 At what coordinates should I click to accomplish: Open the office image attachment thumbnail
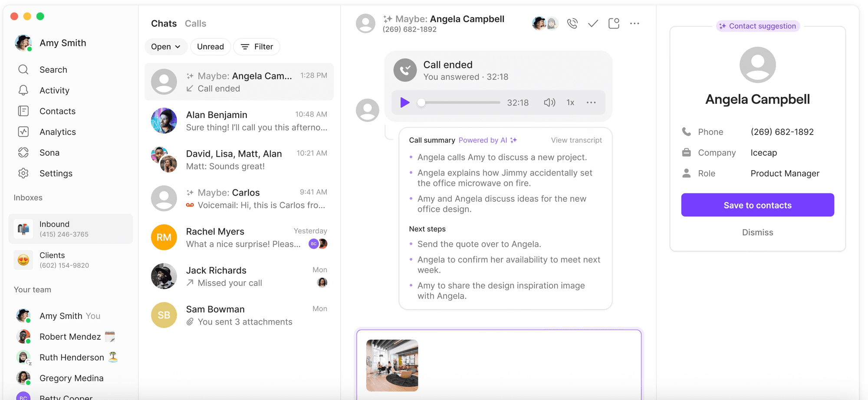click(x=392, y=365)
